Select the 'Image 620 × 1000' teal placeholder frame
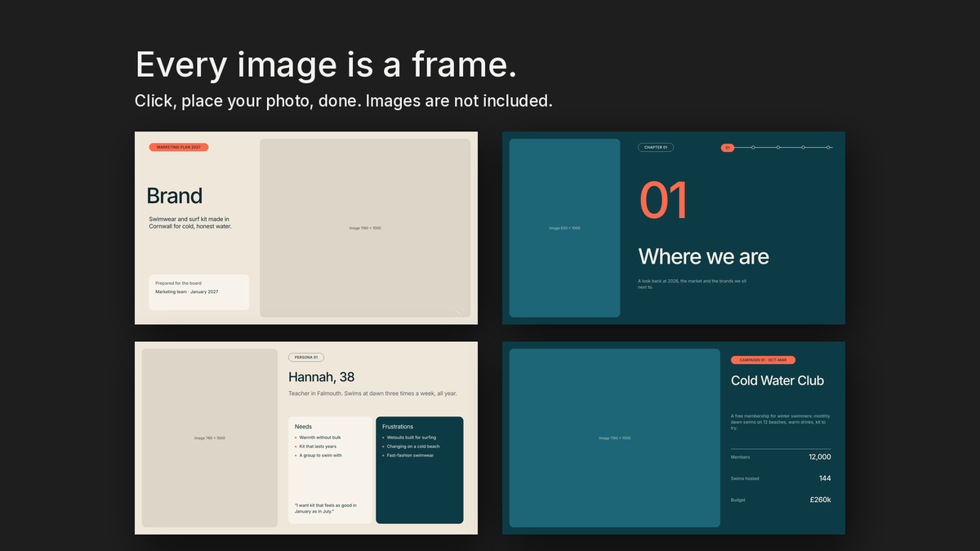The height and width of the screenshot is (551, 980). point(564,228)
